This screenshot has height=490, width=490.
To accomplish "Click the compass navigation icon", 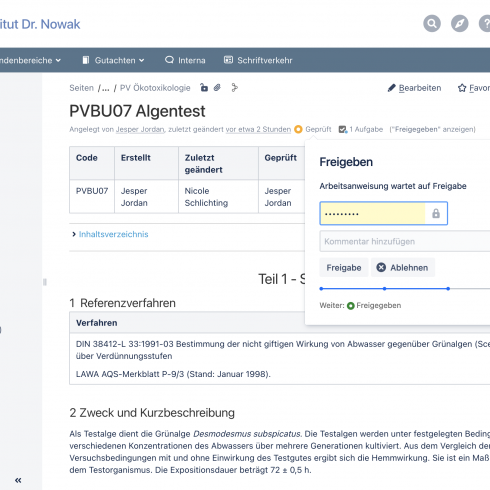I will point(460,24).
